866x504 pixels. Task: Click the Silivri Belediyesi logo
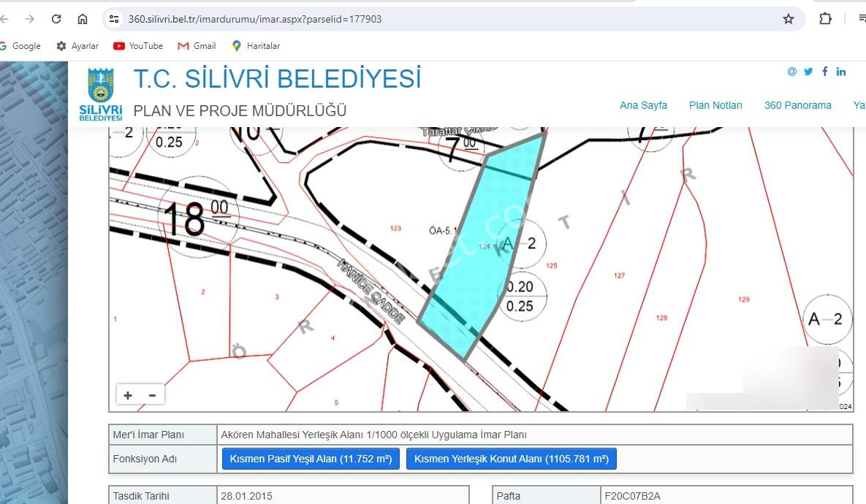click(x=101, y=93)
